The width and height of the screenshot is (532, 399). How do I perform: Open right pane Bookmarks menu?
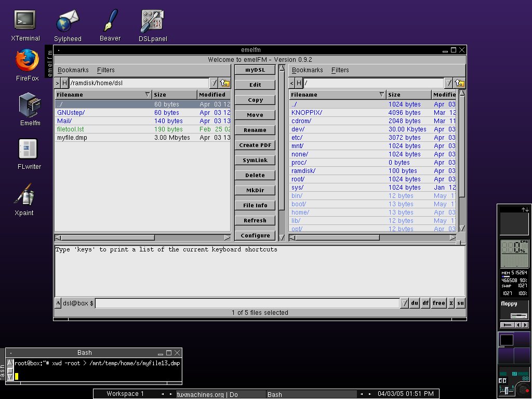308,70
